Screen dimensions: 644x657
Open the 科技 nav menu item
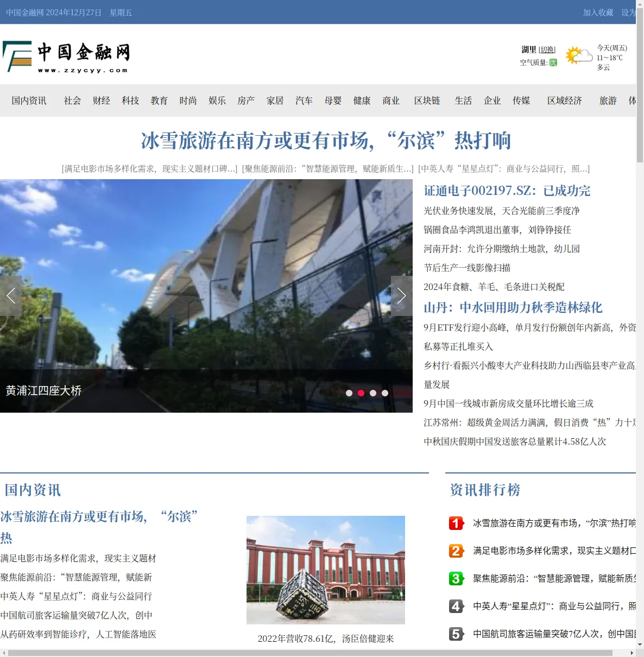pos(130,100)
